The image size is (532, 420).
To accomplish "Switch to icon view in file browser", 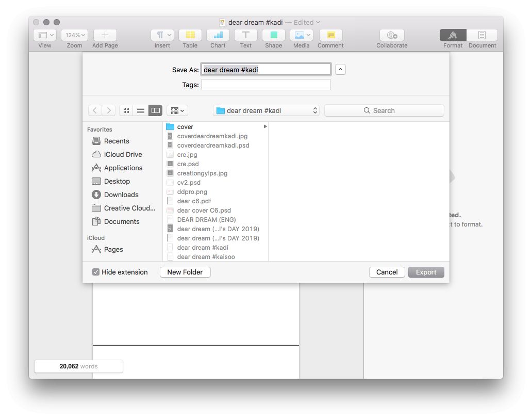I will click(126, 110).
